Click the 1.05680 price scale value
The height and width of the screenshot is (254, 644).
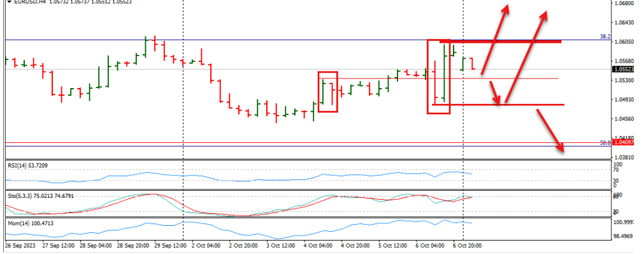(624, 61)
